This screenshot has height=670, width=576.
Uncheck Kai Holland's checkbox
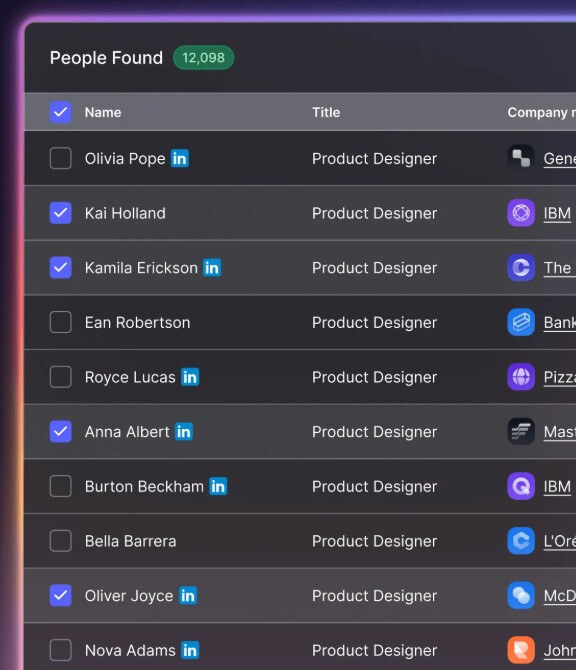[61, 213]
